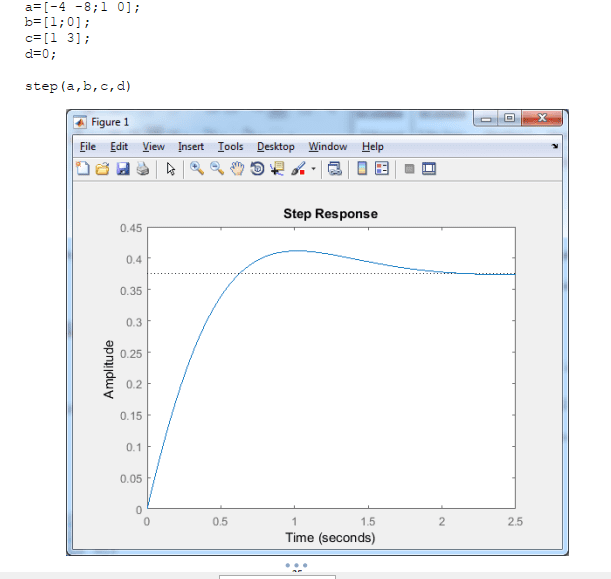611x579 pixels.
Task: Hide plot tools using the gray square icon
Action: click(x=409, y=169)
